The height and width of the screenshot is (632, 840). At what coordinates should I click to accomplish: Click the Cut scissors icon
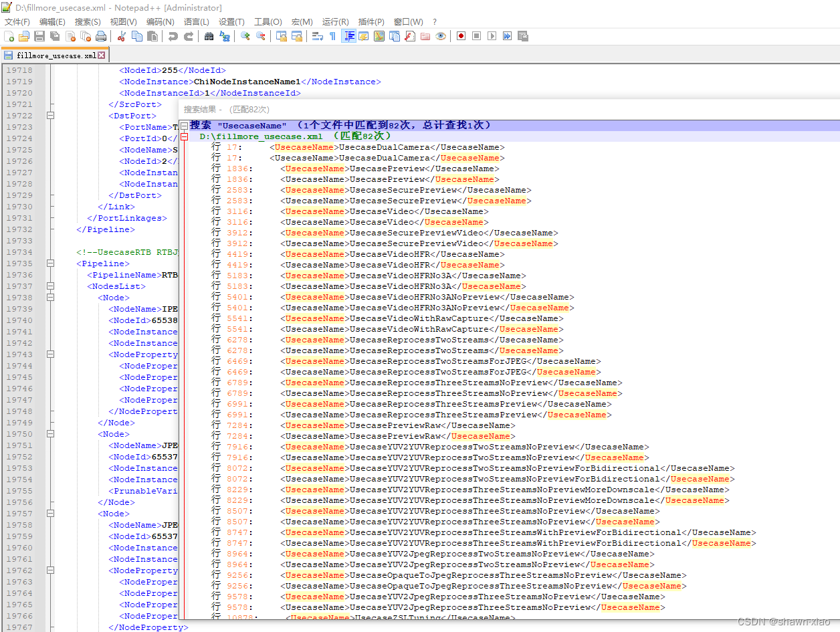click(122, 36)
